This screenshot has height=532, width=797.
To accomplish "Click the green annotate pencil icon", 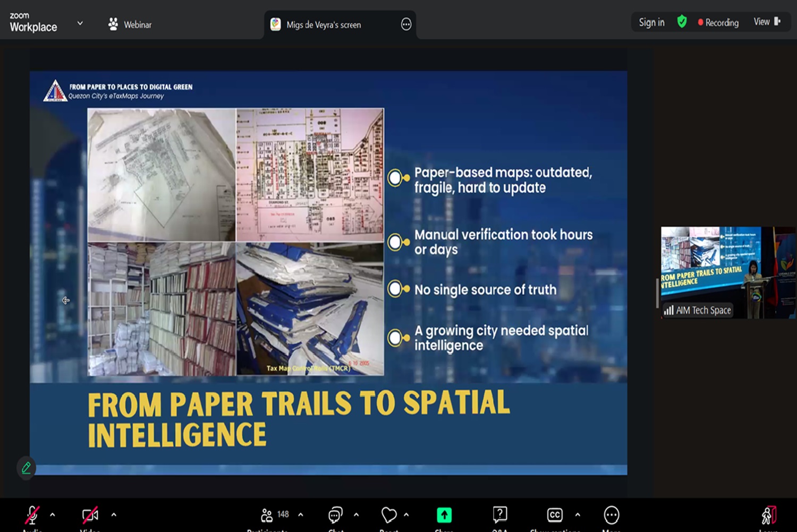I will click(26, 468).
